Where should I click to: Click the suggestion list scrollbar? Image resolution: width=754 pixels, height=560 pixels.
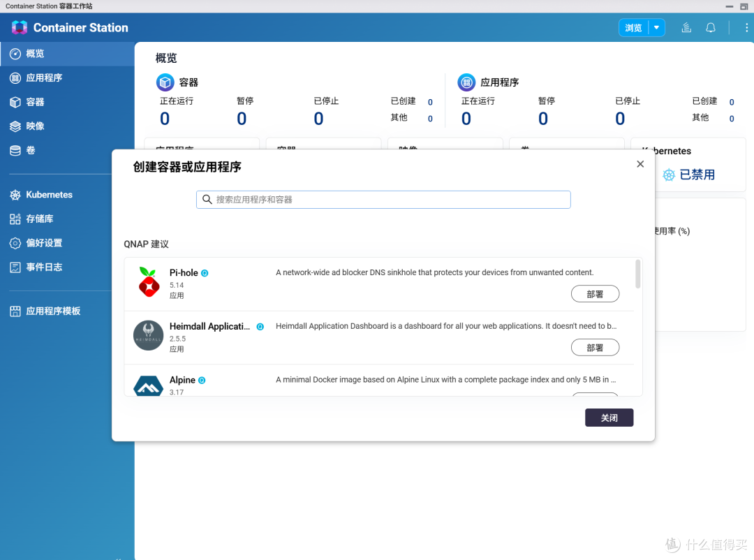point(638,274)
